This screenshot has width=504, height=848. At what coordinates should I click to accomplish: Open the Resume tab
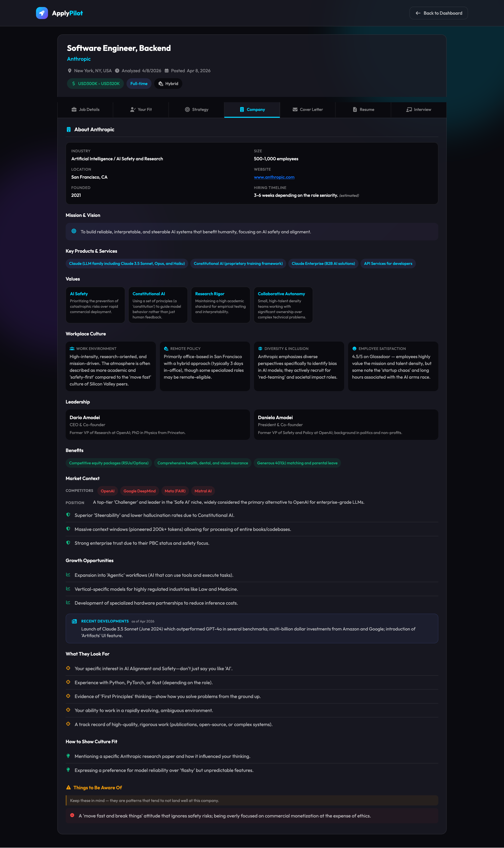tap(363, 109)
